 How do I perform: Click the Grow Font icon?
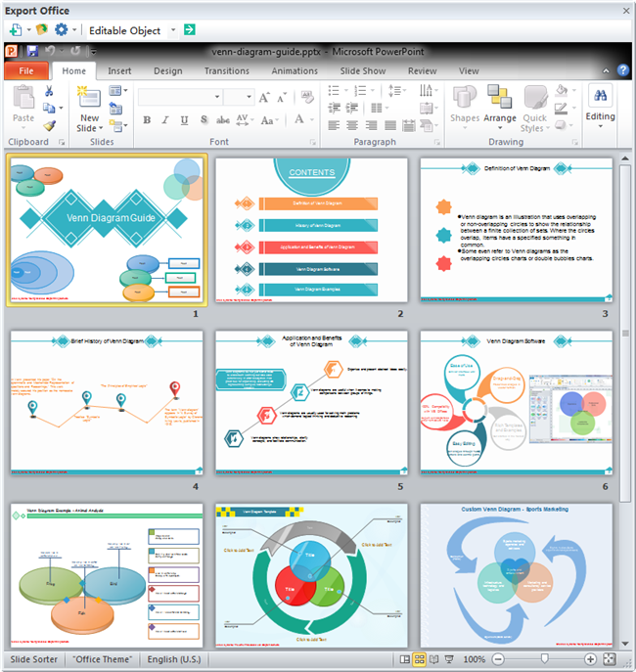point(264,98)
